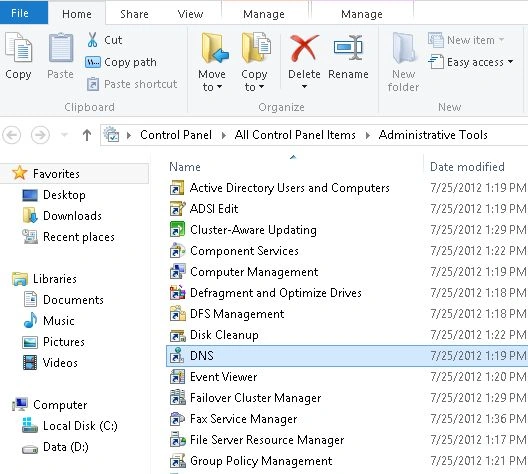The width and height of the screenshot is (528, 474).
Task: Click the Copy path icon
Action: click(x=93, y=62)
